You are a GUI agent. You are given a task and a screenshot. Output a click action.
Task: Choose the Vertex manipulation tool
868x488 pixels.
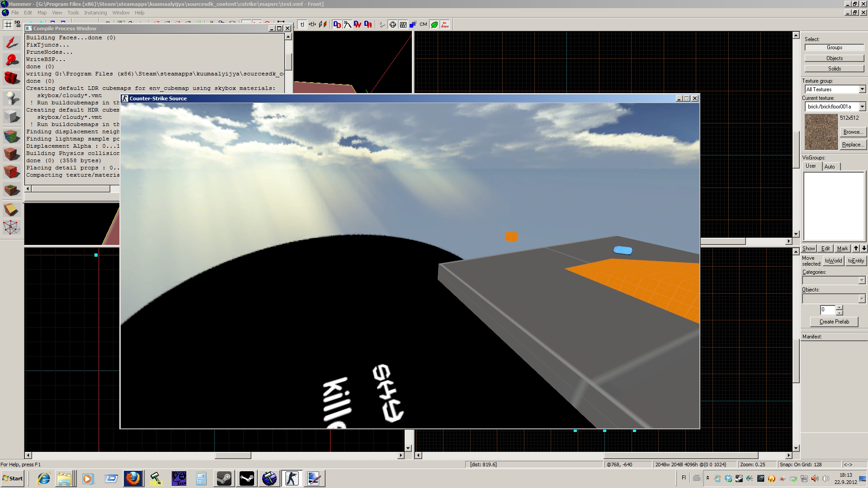[x=12, y=227]
